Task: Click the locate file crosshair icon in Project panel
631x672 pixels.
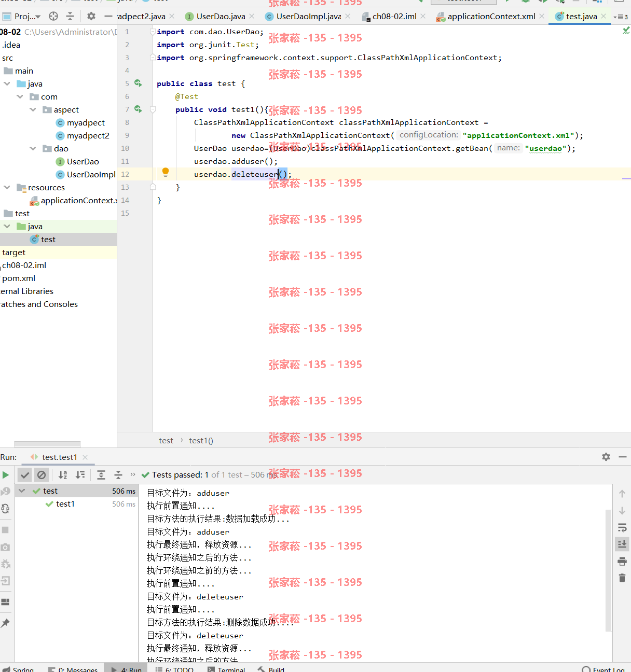Action: point(53,16)
